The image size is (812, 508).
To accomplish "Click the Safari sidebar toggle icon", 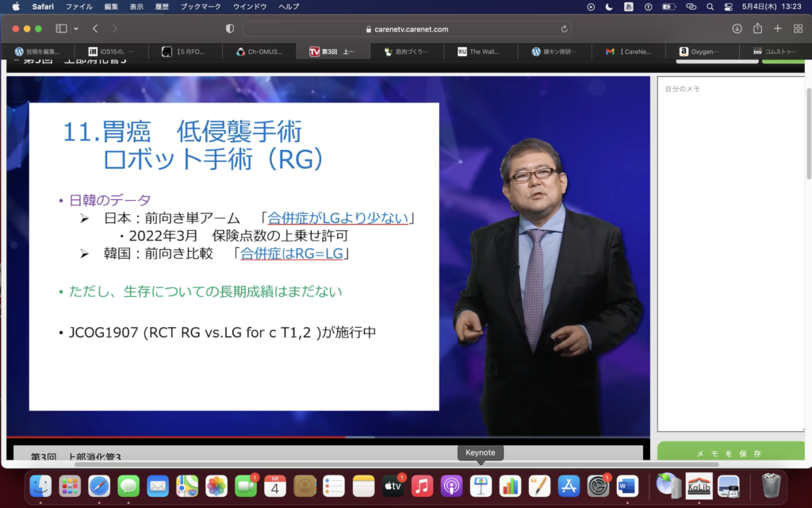I will tap(61, 29).
